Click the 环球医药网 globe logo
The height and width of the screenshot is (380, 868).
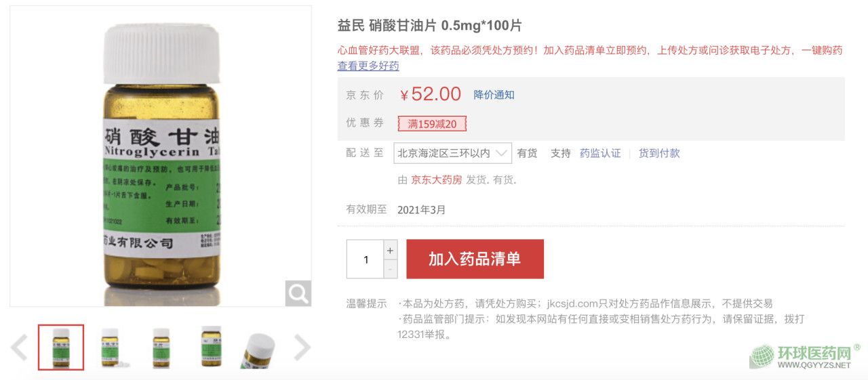coord(762,356)
